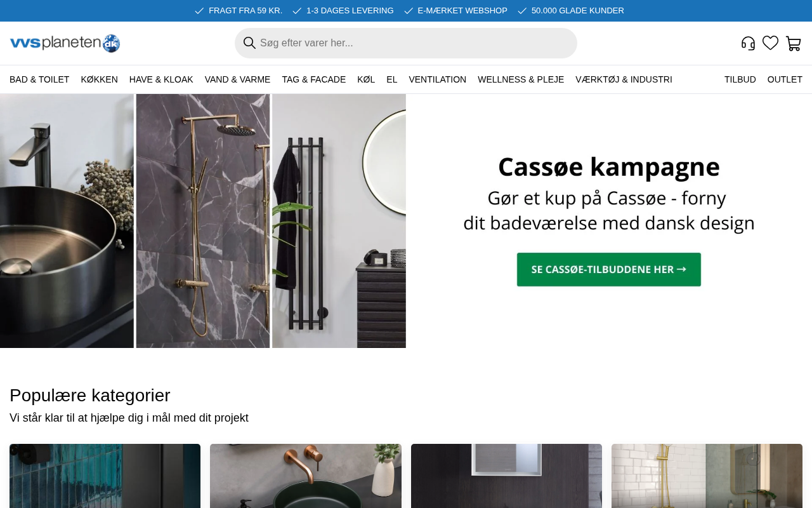The width and height of the screenshot is (812, 508).
Task: Click 'SE CASSØE-TILBUDDENE HER' button
Action: [x=609, y=269]
